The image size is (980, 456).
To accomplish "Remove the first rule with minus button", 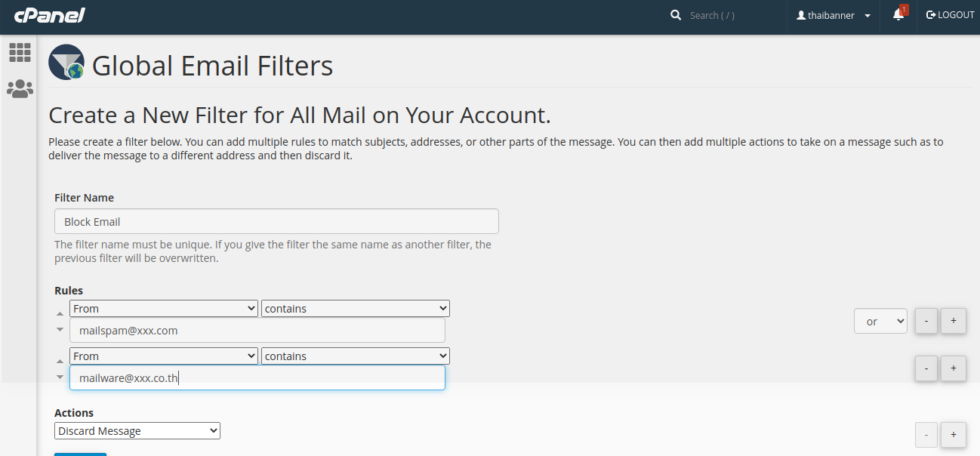I will point(926,321).
